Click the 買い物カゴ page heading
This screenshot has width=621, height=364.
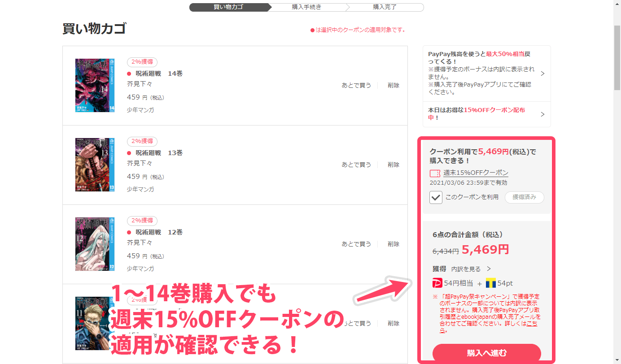point(94,29)
